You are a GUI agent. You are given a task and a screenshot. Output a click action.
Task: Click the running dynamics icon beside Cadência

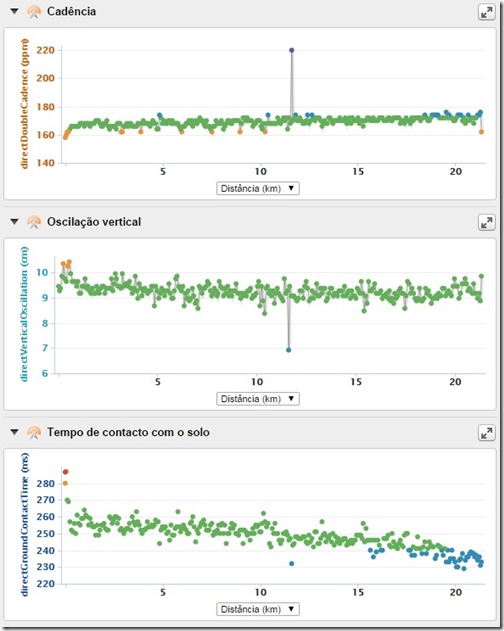(x=34, y=12)
